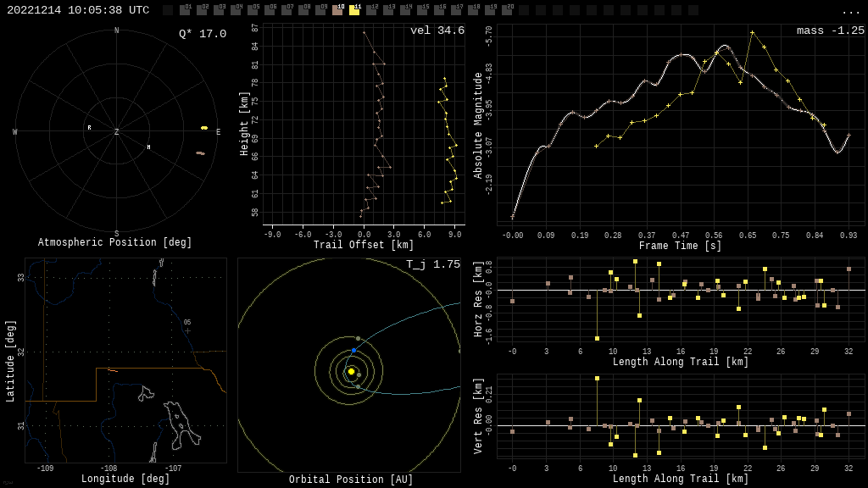Viewport: 868px width, 488px height.
Task: Click the meteor ground track on the map
Action: click(113, 370)
